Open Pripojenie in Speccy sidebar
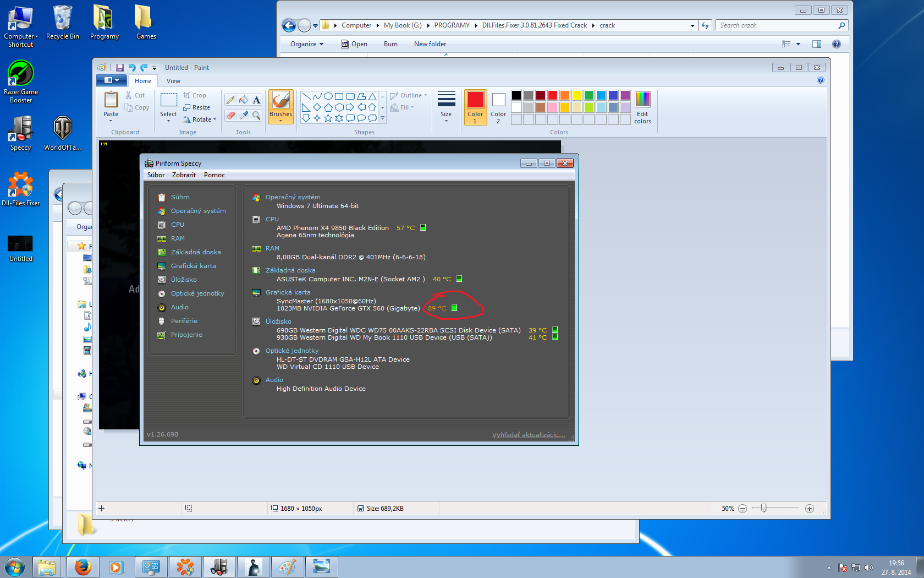 click(x=186, y=335)
